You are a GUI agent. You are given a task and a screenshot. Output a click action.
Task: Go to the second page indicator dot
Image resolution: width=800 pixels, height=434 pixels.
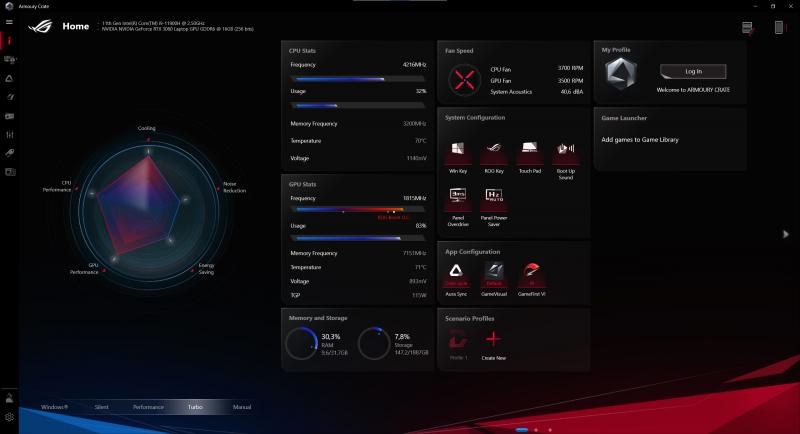pyautogui.click(x=536, y=430)
